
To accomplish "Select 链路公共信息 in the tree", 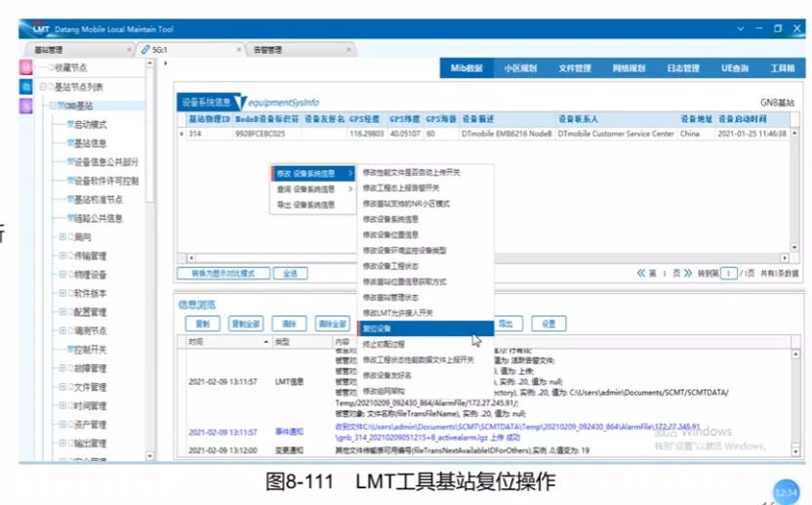I will click(x=99, y=218).
